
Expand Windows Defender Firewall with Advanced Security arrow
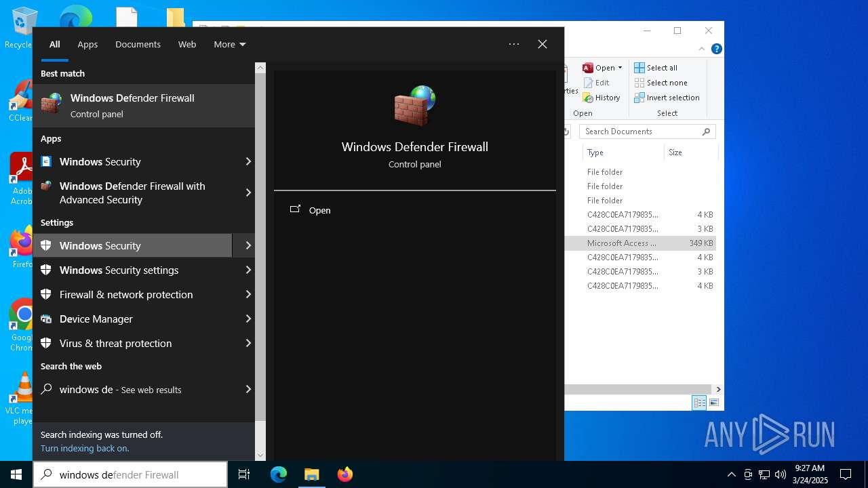248,192
